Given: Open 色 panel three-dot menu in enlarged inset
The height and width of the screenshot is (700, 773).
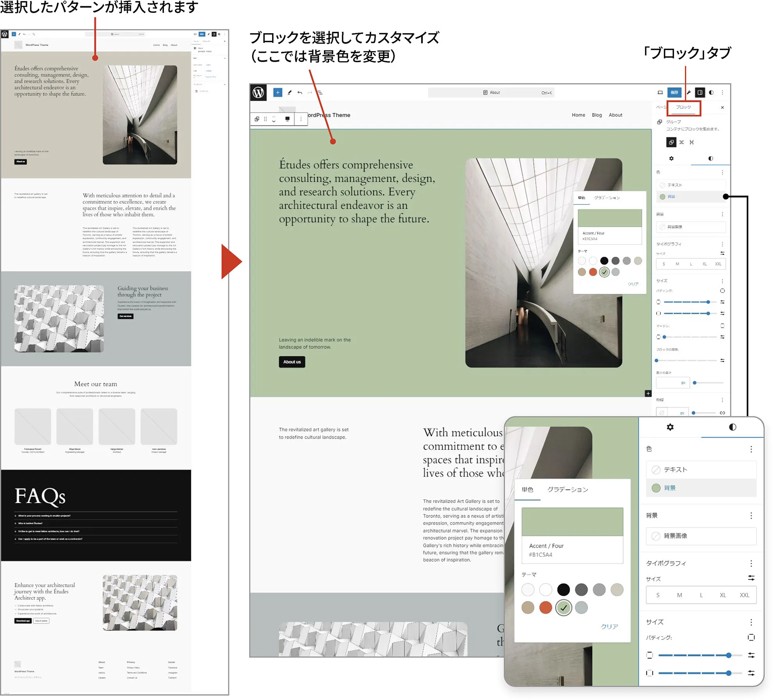Looking at the screenshot, I should pyautogui.click(x=751, y=449).
